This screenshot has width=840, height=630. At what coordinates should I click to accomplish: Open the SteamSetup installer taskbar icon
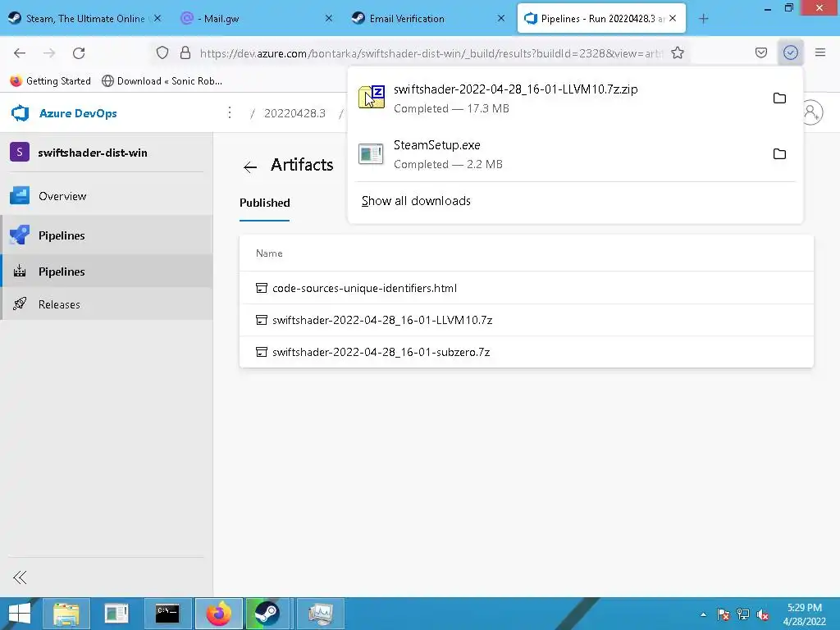point(116,614)
